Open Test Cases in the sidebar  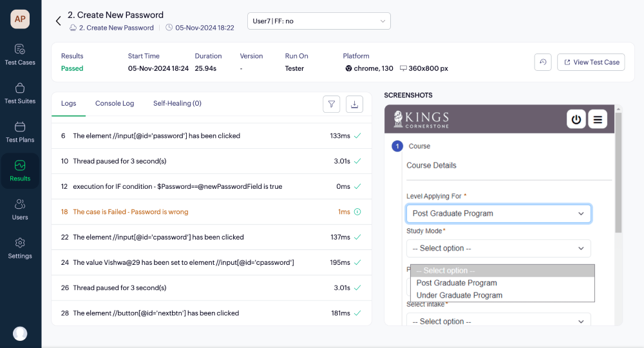click(x=20, y=54)
